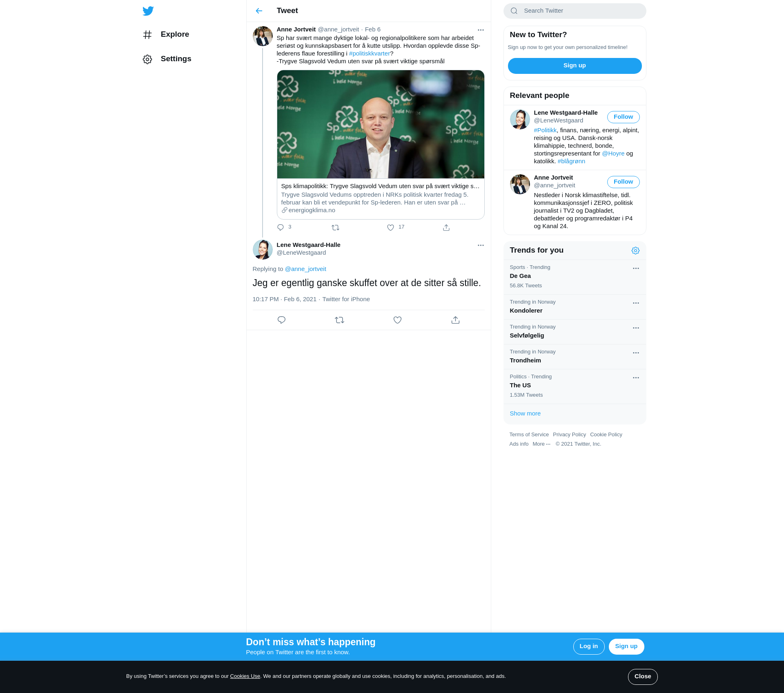This screenshot has width=784, height=693.
Task: Share Lene Westgaard-Halle's reply
Action: click(455, 320)
